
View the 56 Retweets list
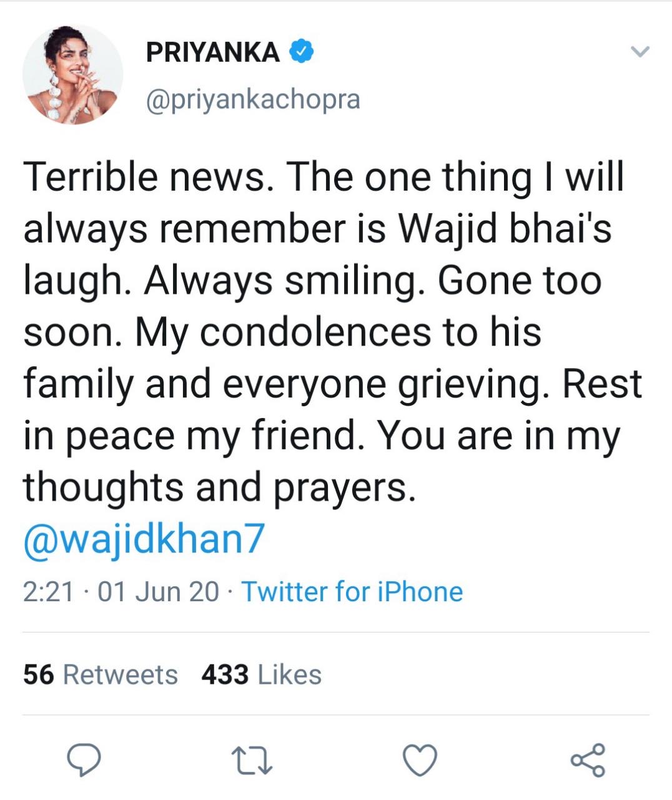point(101,675)
